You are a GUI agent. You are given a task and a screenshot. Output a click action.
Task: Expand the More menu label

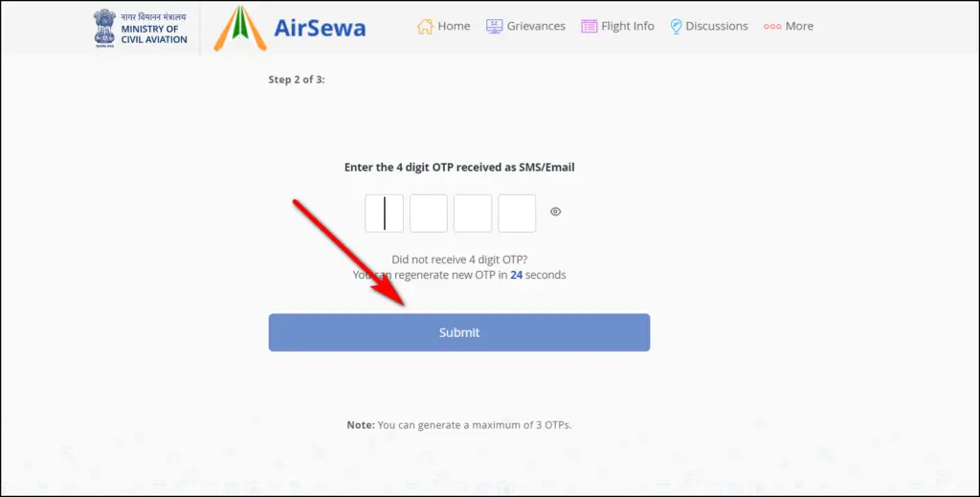coord(799,26)
